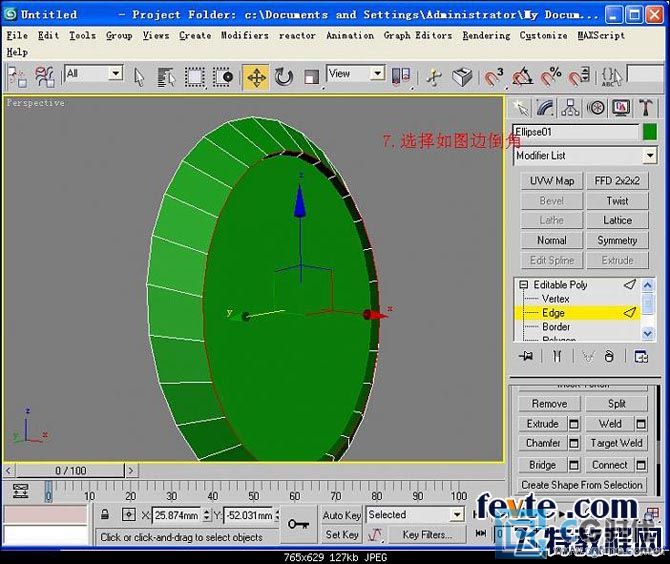This screenshot has width=670, height=564.
Task: Toggle 3D Snaps magnet
Action: click(494, 77)
